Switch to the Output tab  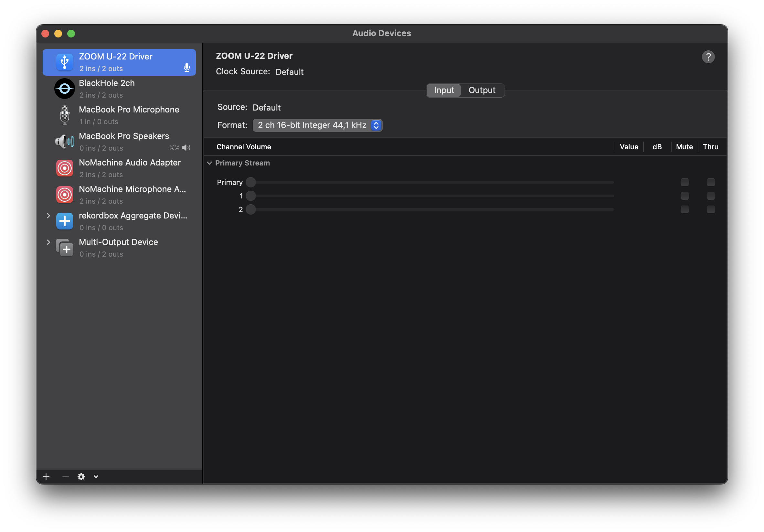pos(482,90)
